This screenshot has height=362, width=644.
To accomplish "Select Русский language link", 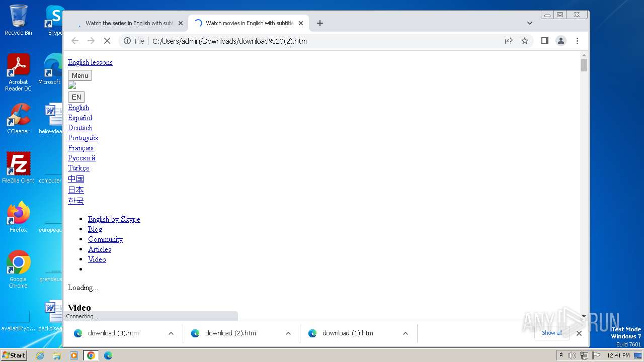I will pyautogui.click(x=82, y=158).
